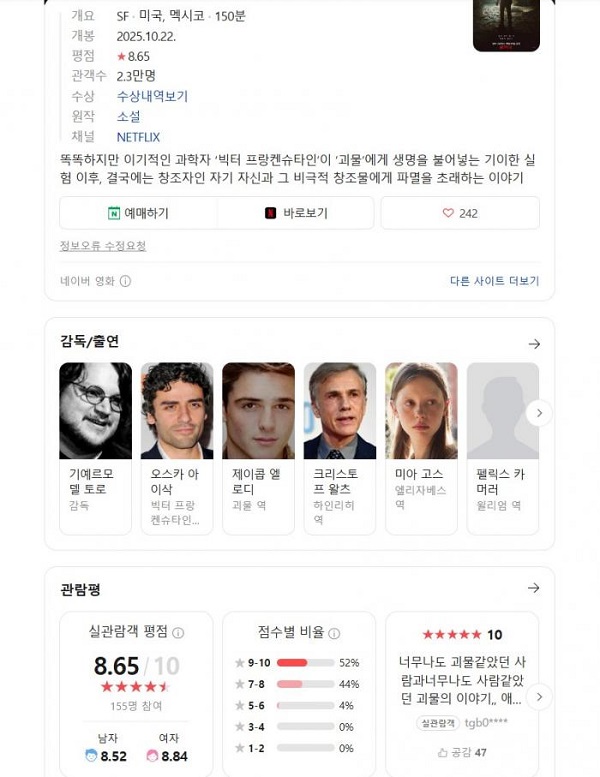Open the 관람평 section arrow
Screen dimensions: 600x777
click(534, 588)
